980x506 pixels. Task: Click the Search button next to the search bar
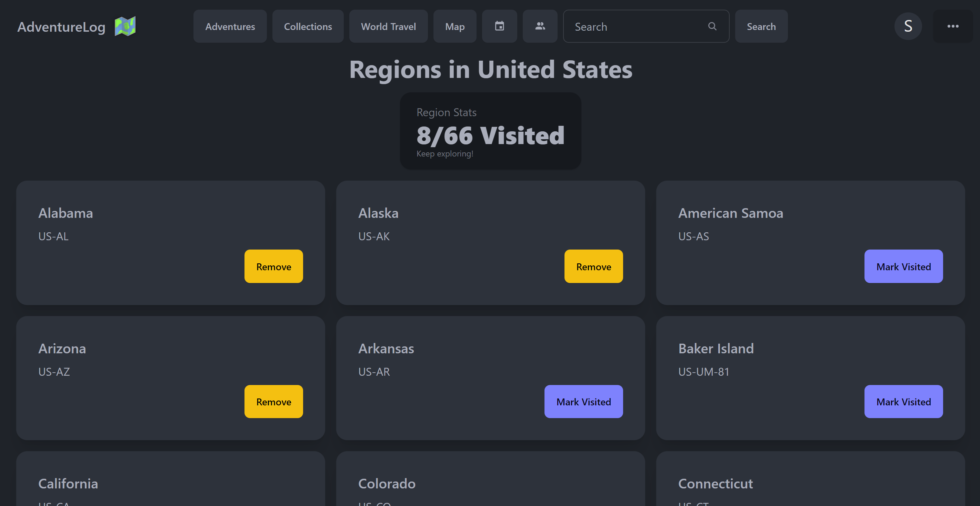tap(761, 26)
